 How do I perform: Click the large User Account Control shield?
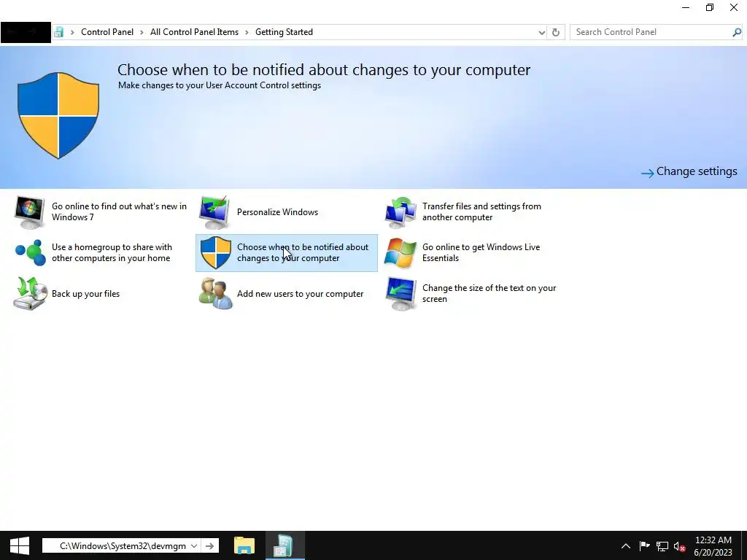click(x=58, y=115)
